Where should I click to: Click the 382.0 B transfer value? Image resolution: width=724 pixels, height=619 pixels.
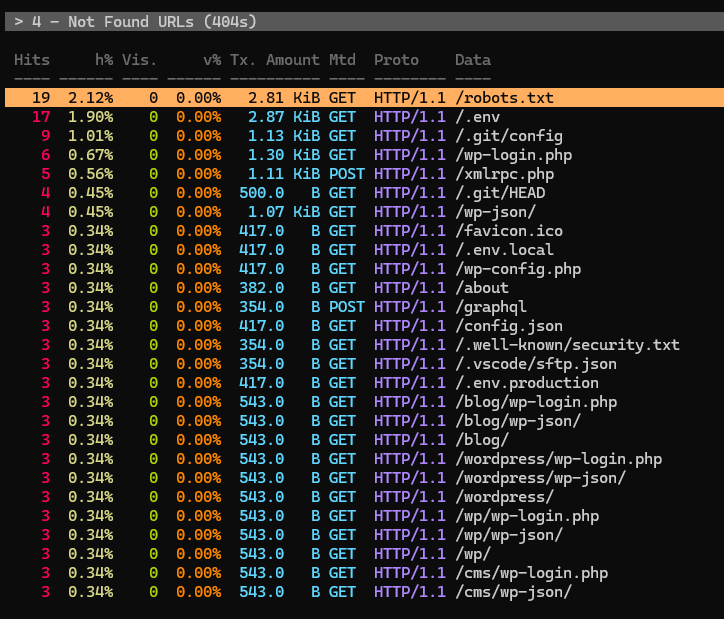click(279, 288)
